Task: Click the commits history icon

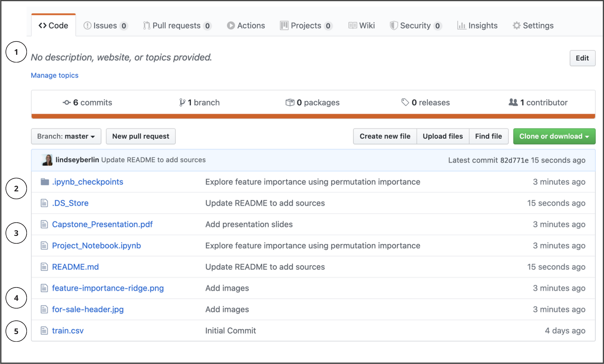Action: coord(67,103)
